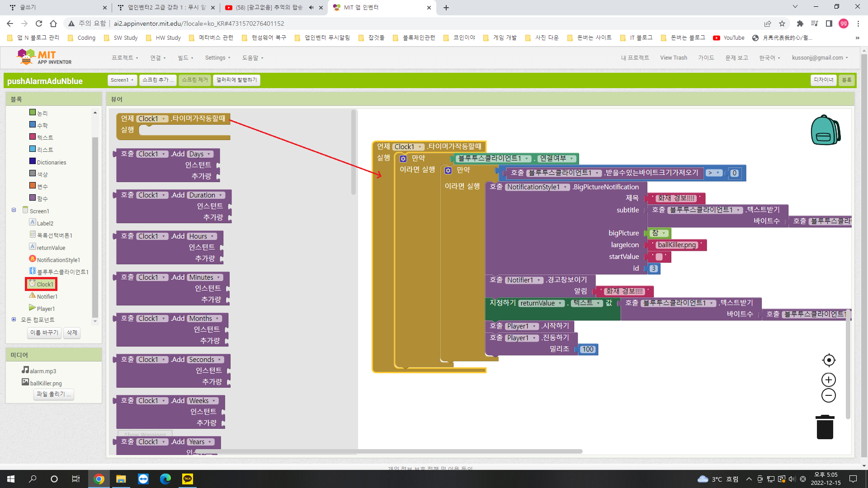Click the trash can icon

click(825, 427)
